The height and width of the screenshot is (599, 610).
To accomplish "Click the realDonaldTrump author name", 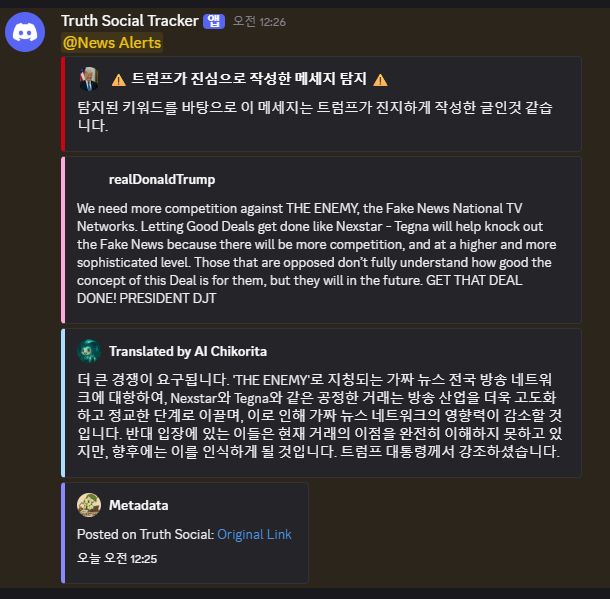I will [162, 179].
